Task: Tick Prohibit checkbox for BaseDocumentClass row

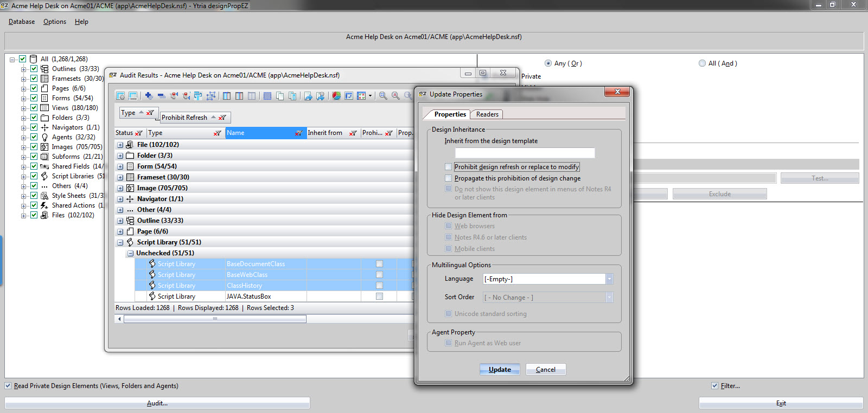Action: click(379, 264)
